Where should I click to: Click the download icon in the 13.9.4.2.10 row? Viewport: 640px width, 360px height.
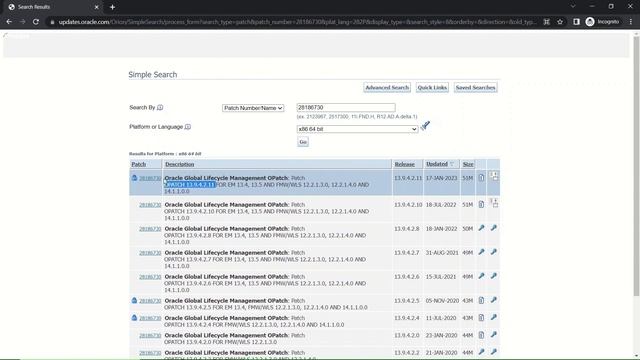click(494, 203)
